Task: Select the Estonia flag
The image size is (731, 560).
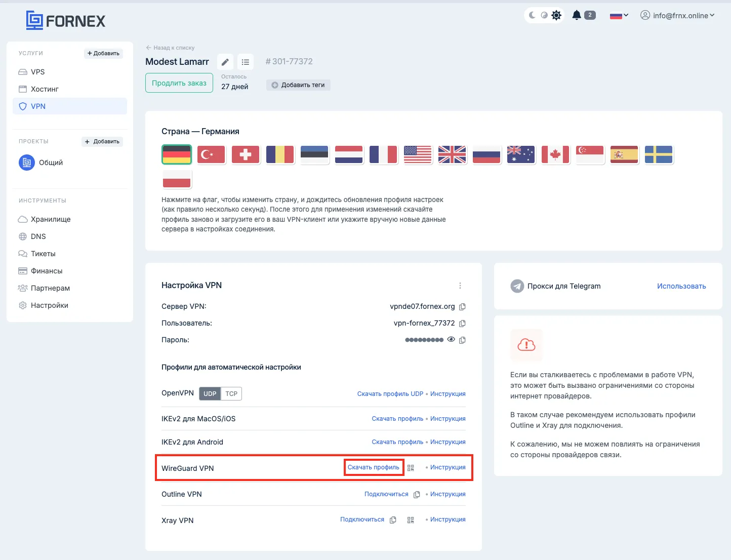Action: [x=314, y=154]
